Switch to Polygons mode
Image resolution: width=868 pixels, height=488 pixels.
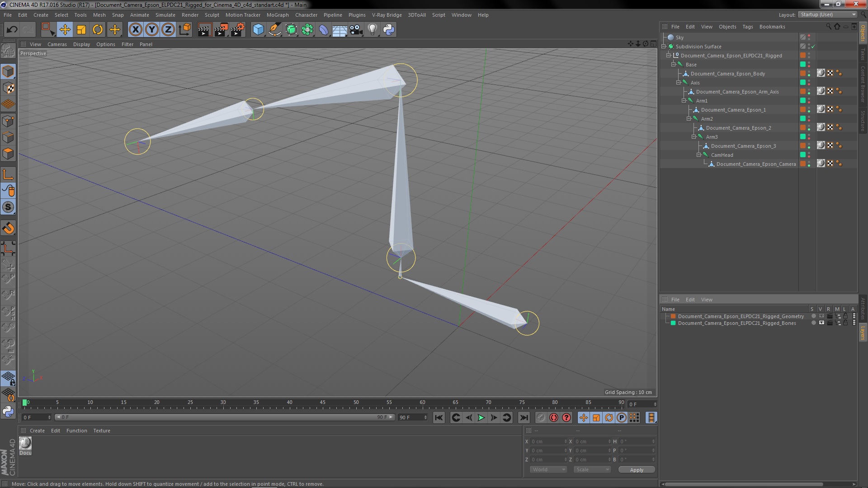coord(8,154)
